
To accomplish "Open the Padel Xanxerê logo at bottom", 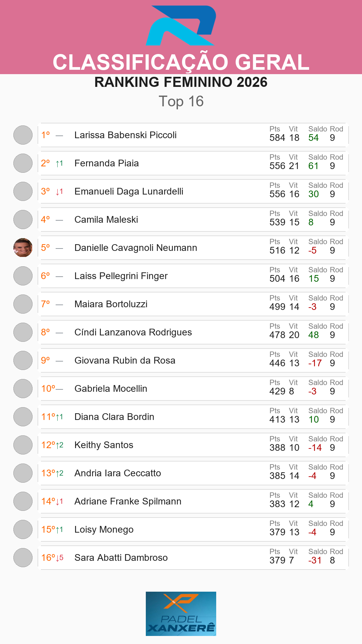I will click(x=181, y=614).
